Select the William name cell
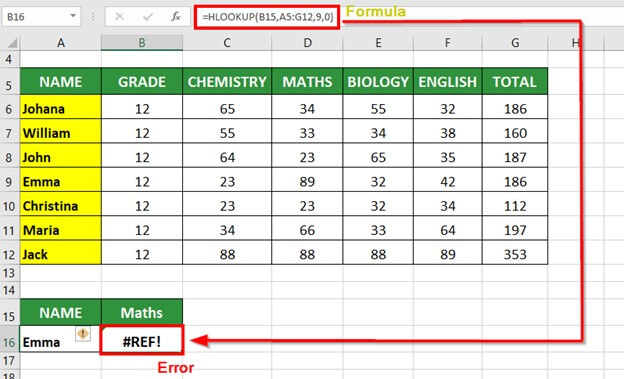 point(60,131)
